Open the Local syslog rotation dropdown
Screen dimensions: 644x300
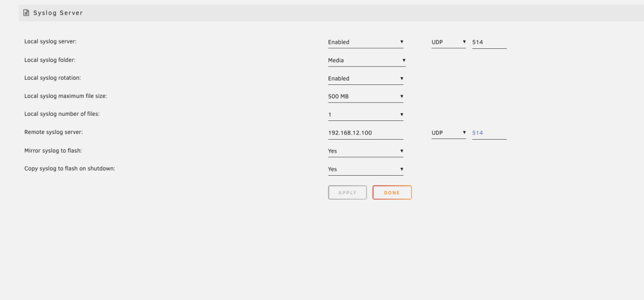click(x=366, y=79)
